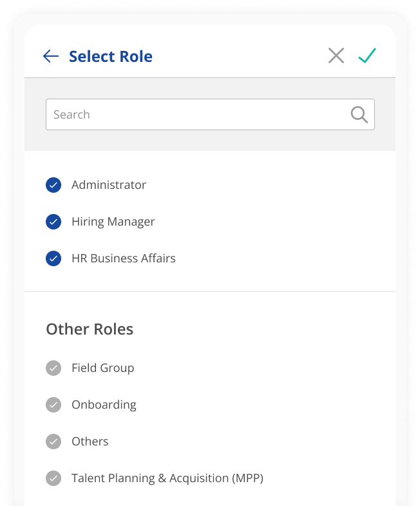Confirm selection with the green checkmark icon
420x506 pixels.
click(x=367, y=55)
